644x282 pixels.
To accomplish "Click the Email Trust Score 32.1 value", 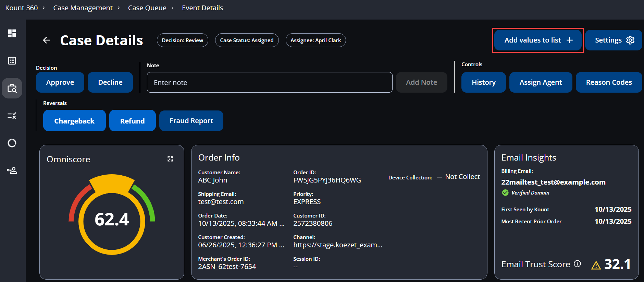I will coord(618,264).
